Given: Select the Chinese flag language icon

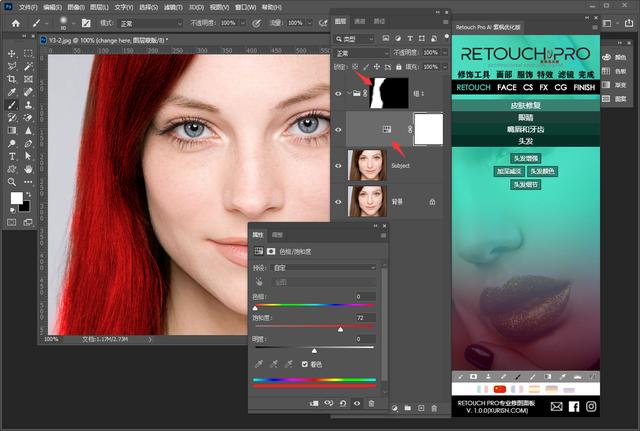Looking at the screenshot, I should point(500,389).
